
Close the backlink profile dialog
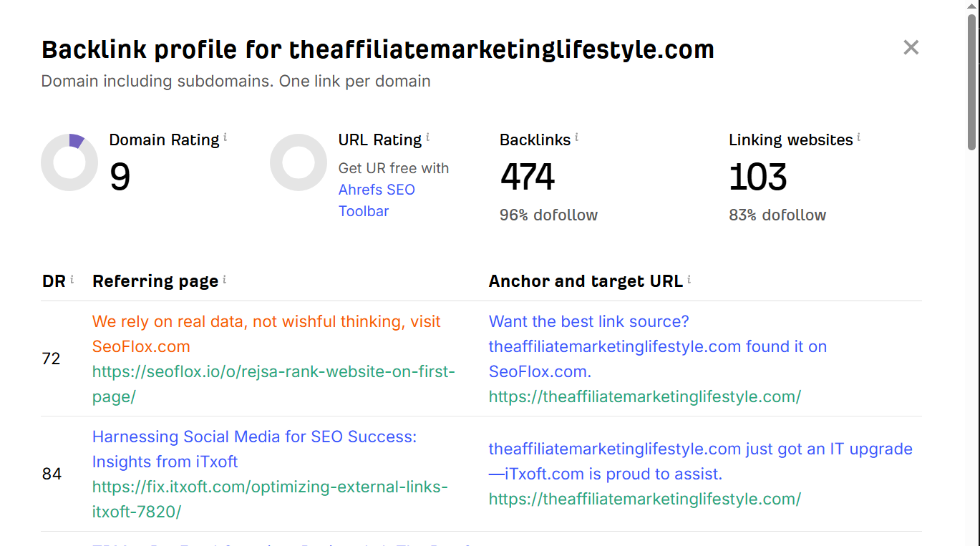pyautogui.click(x=911, y=47)
